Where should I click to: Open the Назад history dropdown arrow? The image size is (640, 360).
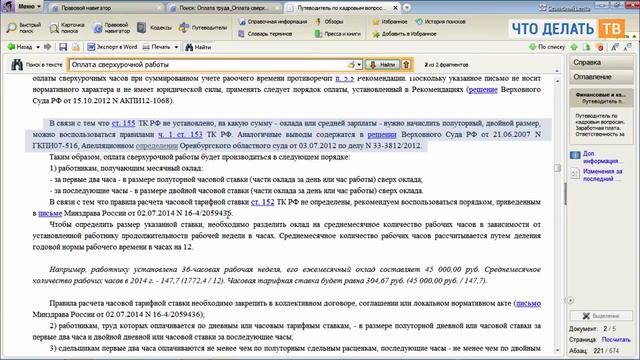coord(38,47)
